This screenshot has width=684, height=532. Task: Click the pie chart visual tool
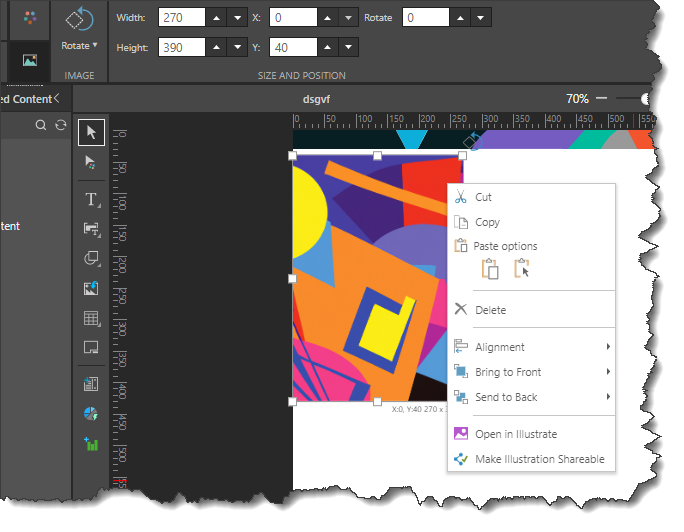[x=91, y=413]
